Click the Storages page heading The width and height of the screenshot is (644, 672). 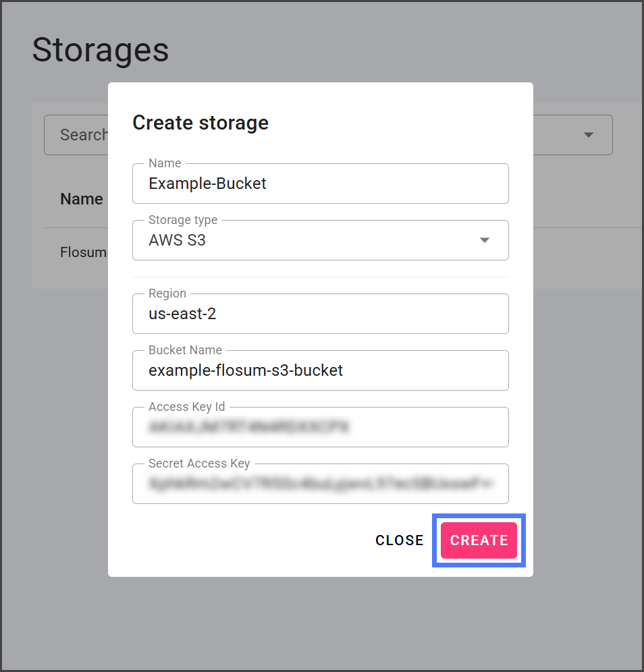[101, 51]
